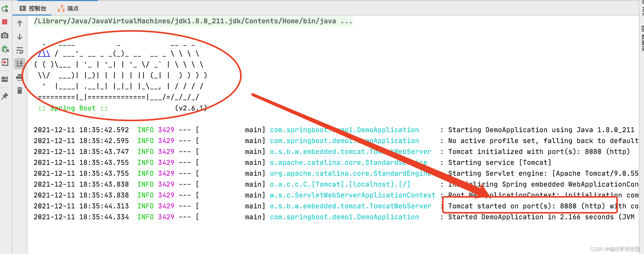Image resolution: width=644 pixels, height=254 pixels.
Task: Click 'o.s.b.w.embedded.tomcat.TomcatWebServer' on the 18:35:44.313 line
Action: pyautogui.click(x=350, y=206)
